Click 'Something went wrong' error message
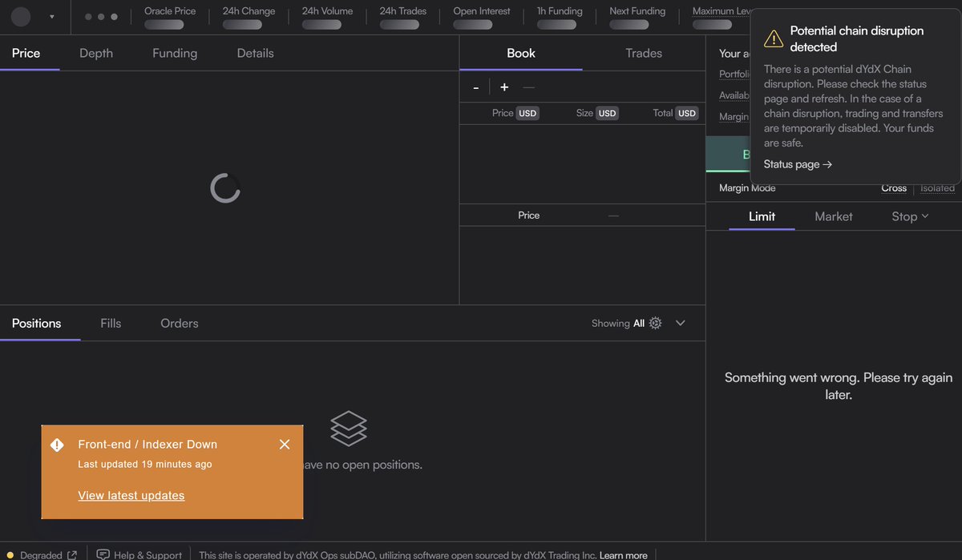Image resolution: width=962 pixels, height=560 pixels. click(839, 386)
